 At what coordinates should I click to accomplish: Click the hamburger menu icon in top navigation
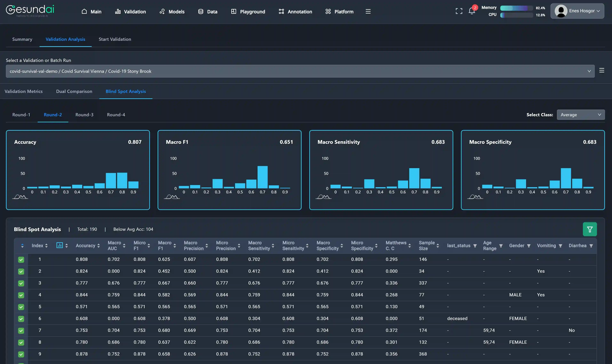(368, 12)
